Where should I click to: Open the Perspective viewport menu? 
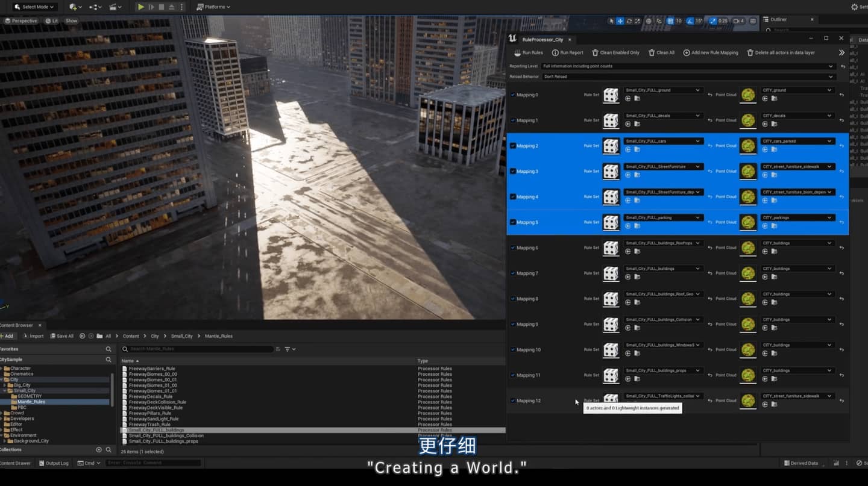pos(21,20)
